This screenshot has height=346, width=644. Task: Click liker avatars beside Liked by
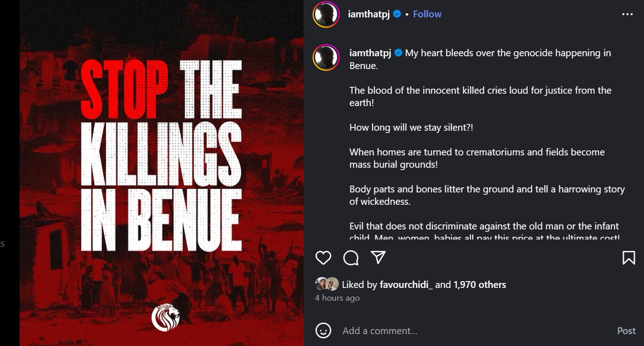tap(327, 284)
